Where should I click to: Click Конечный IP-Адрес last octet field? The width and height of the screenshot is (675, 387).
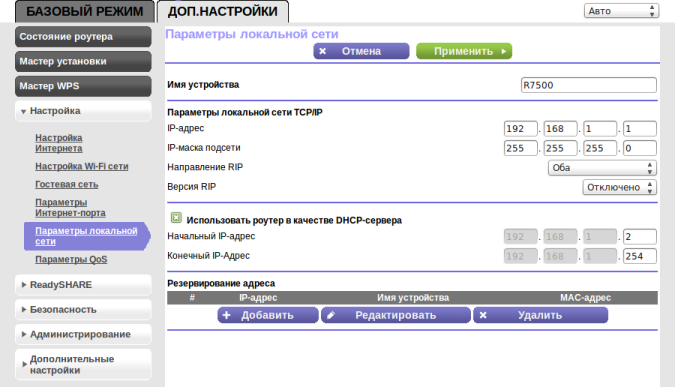click(640, 256)
